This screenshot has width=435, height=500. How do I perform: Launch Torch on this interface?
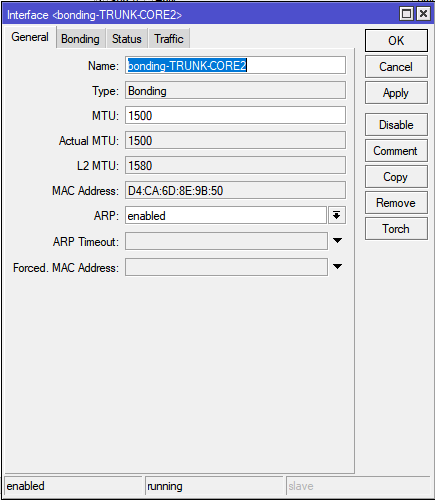pos(396,229)
